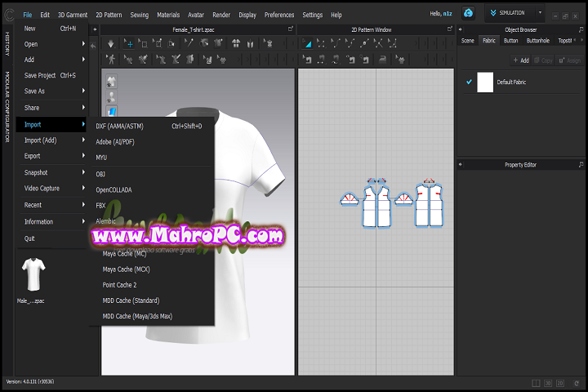Click the white Default Fabric swatch
Viewport: 588px width, 392px height.
(x=485, y=82)
